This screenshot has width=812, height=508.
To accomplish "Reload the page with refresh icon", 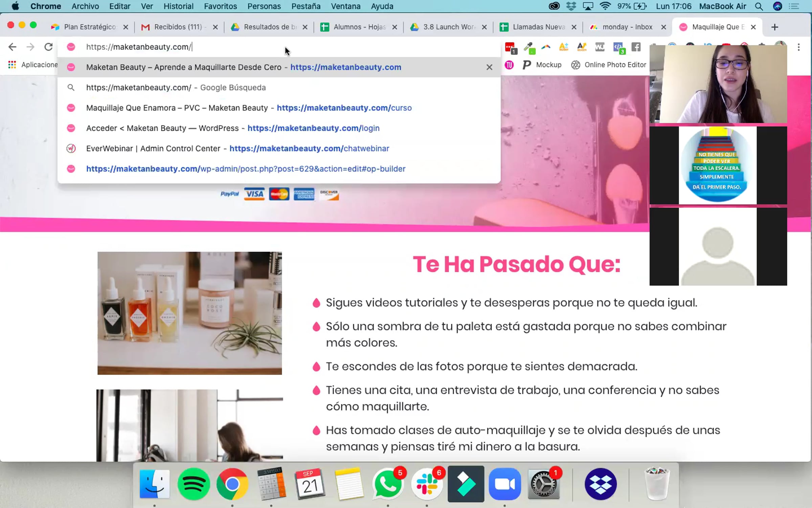I will [48, 47].
